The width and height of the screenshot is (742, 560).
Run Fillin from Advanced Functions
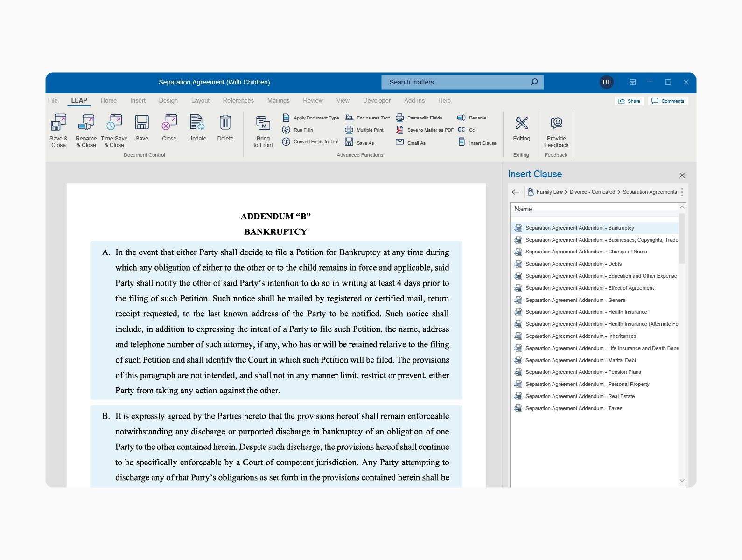tap(298, 130)
